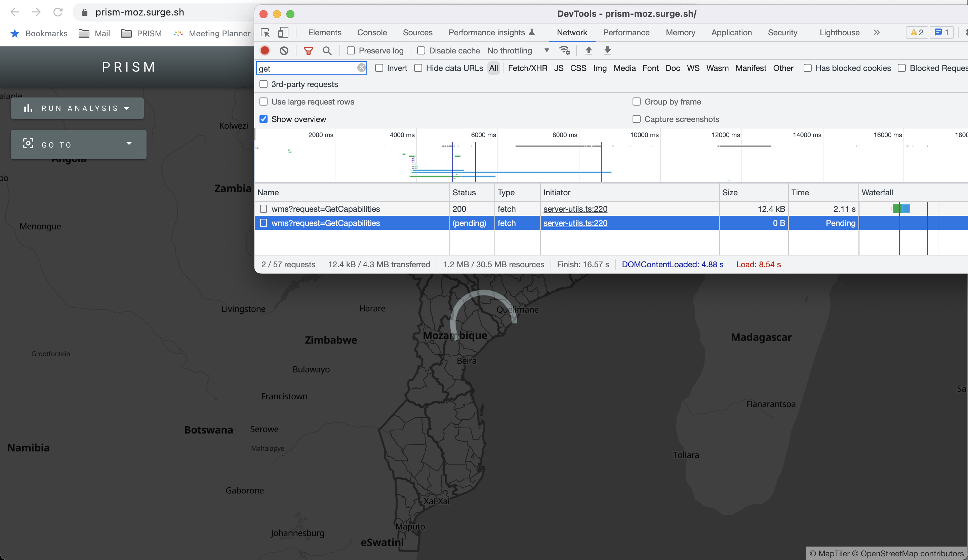968x560 pixels.
Task: Click the export HAR download icon
Action: click(607, 50)
